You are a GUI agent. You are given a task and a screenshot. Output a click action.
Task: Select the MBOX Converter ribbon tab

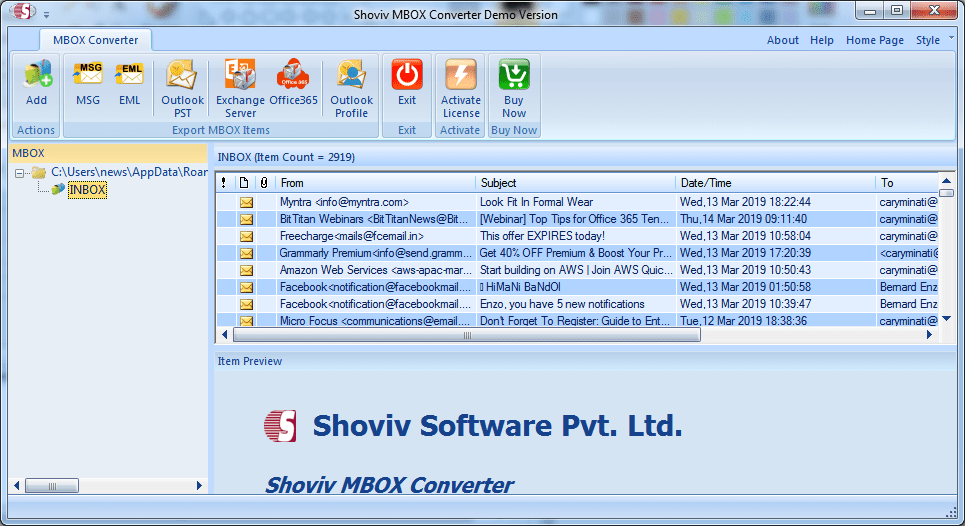95,40
